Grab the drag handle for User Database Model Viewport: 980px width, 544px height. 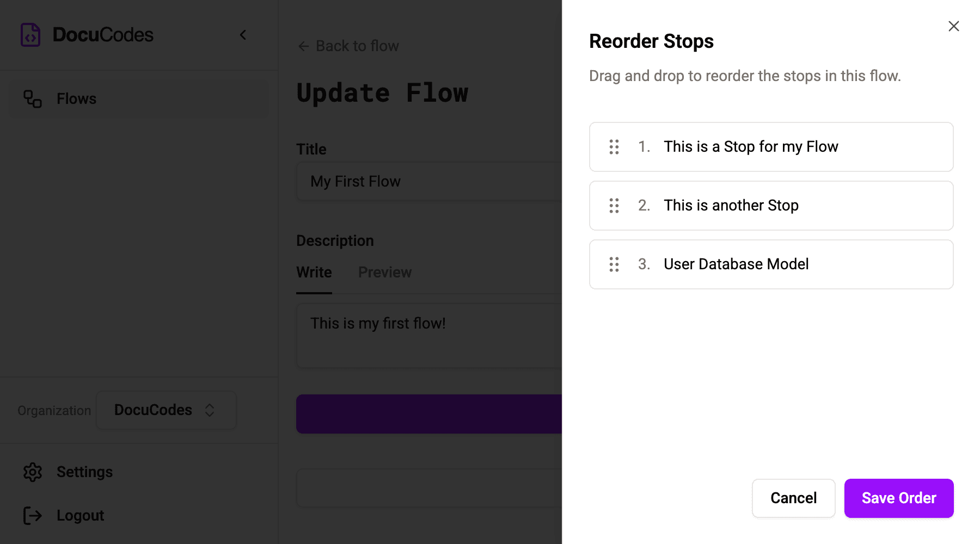point(614,264)
